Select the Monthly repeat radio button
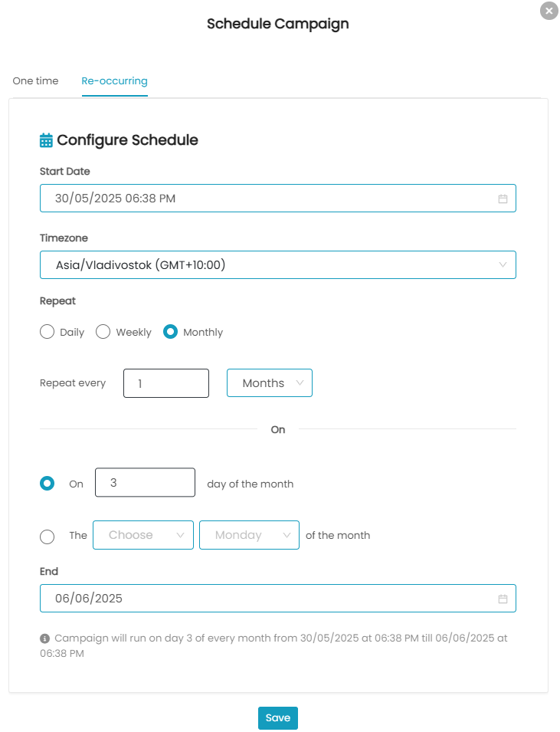Image resolution: width=560 pixels, height=732 pixels. [170, 332]
